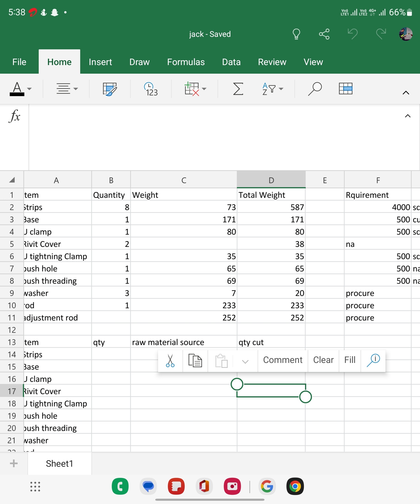The width and height of the screenshot is (420, 504).
Task: Switch to the Formulas tab
Action: point(186,62)
